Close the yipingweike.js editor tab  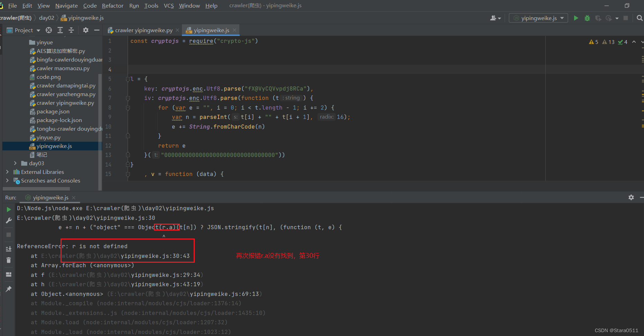pyautogui.click(x=234, y=30)
